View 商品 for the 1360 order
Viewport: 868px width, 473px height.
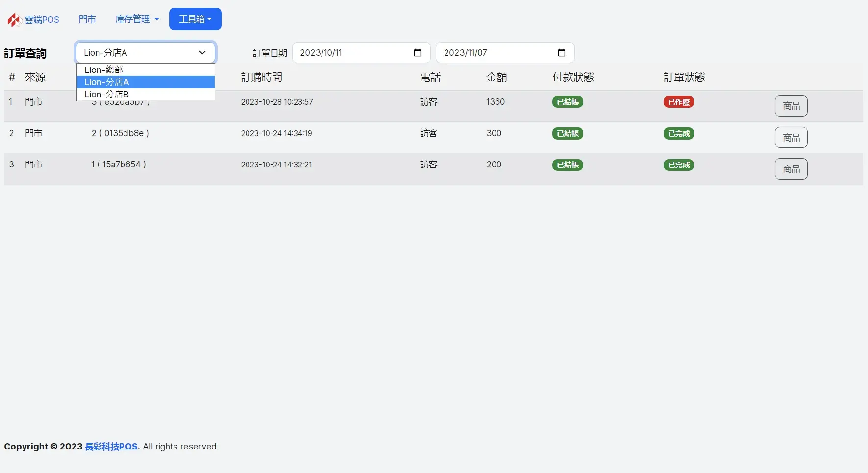click(791, 106)
